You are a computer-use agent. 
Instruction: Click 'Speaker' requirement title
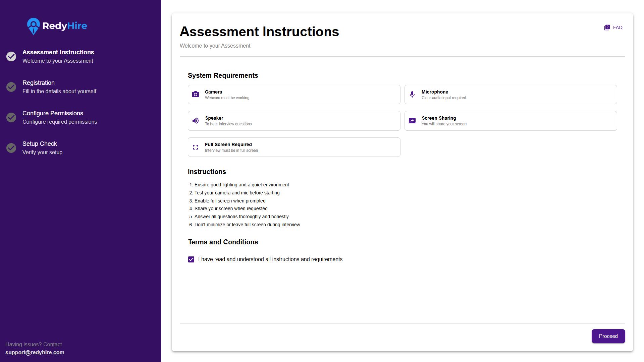[x=214, y=118]
